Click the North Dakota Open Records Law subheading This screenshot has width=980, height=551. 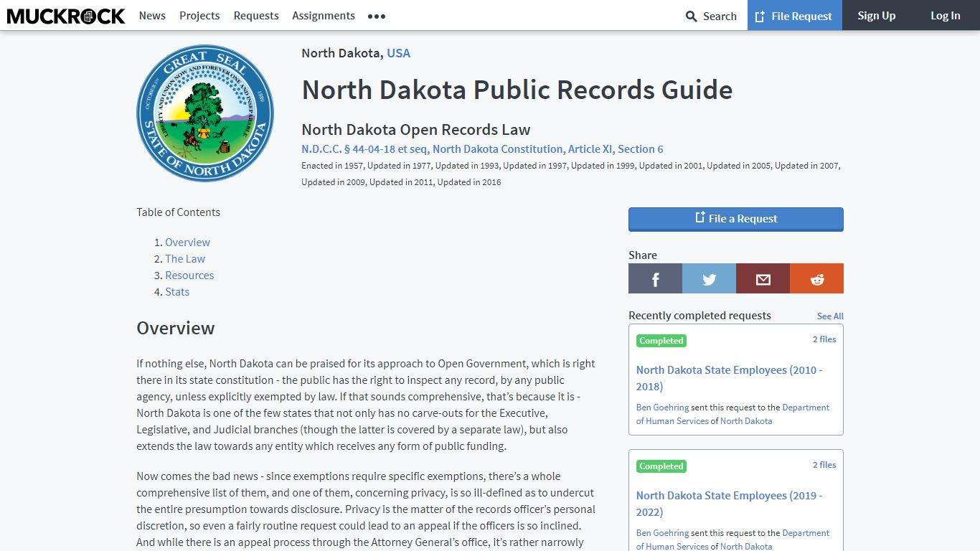[416, 130]
